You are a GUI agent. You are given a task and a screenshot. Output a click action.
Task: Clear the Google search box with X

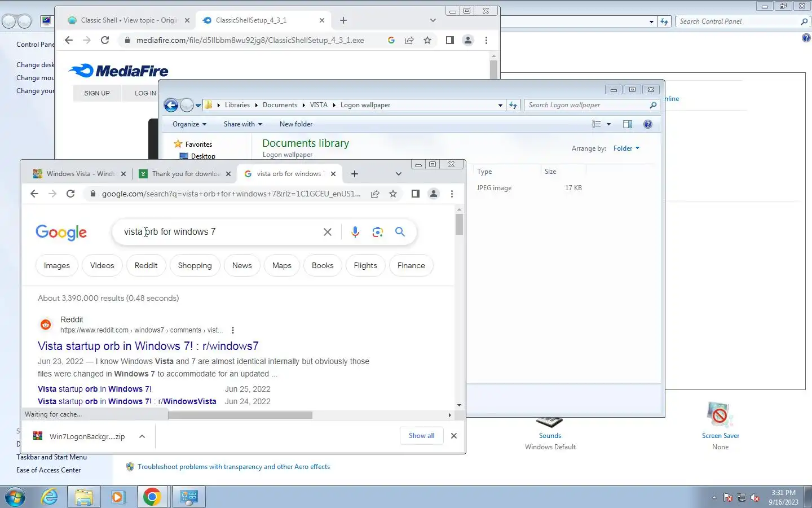tap(327, 232)
